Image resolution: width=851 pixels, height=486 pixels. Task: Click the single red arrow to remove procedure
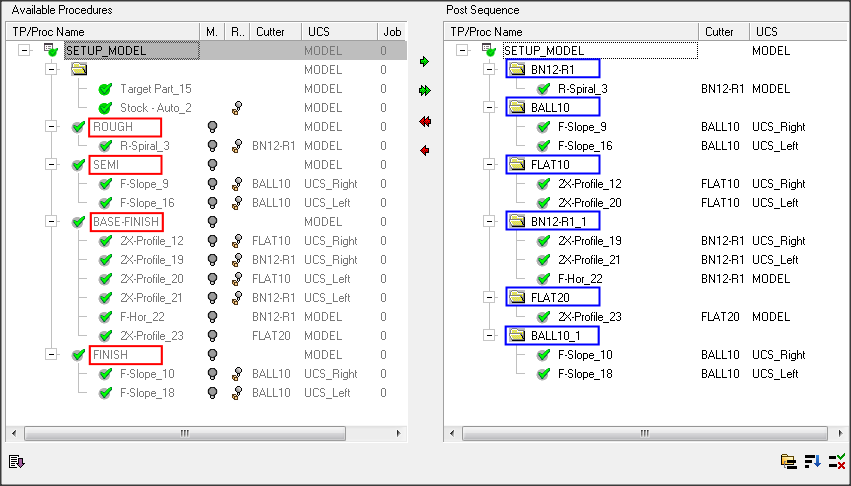pyautogui.click(x=424, y=150)
